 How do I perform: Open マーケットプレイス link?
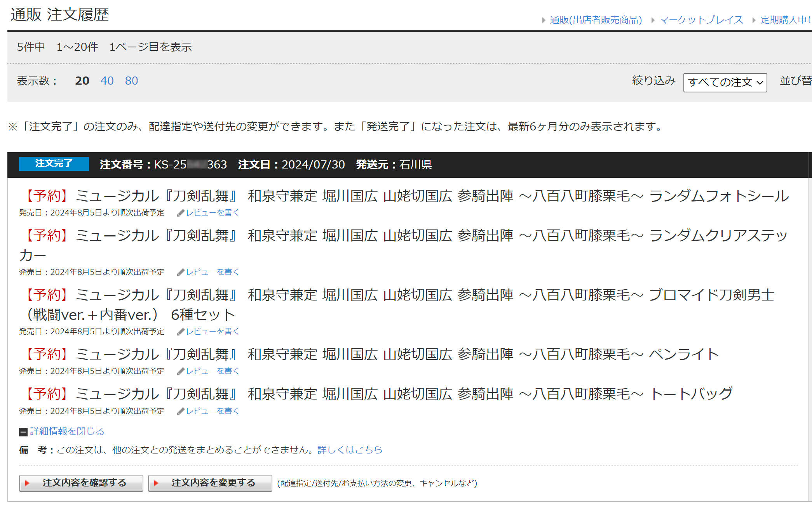point(701,20)
